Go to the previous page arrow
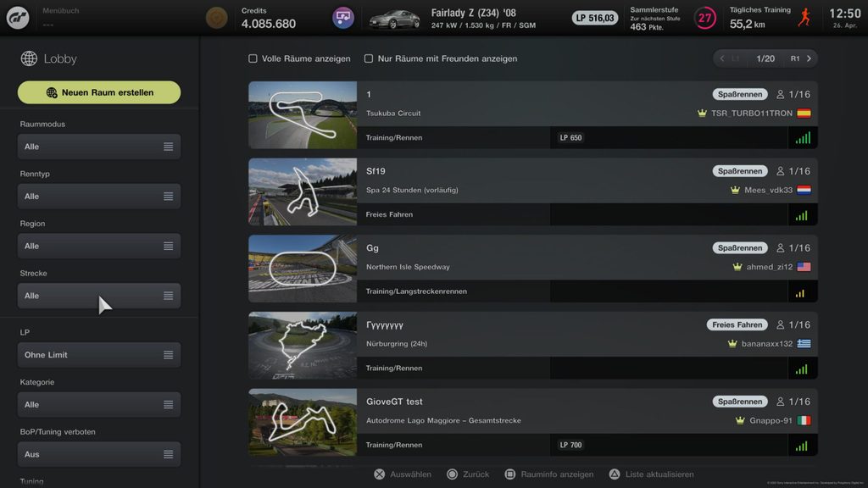 point(722,58)
